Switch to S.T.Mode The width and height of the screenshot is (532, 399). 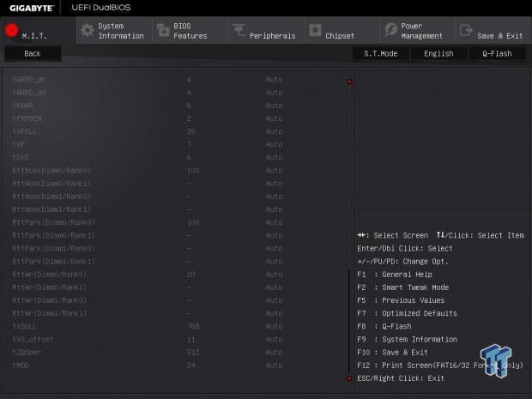(381, 53)
